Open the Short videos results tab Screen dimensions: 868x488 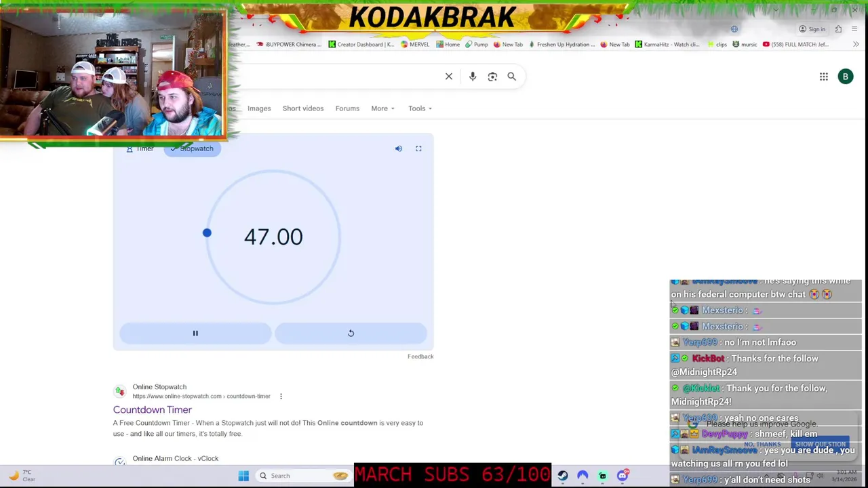pyautogui.click(x=303, y=108)
